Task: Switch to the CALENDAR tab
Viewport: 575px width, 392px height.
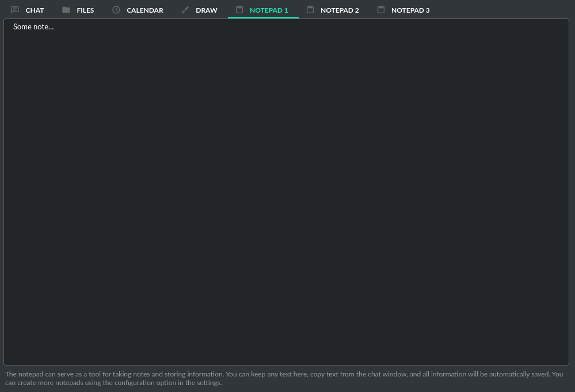Action: tap(144, 10)
